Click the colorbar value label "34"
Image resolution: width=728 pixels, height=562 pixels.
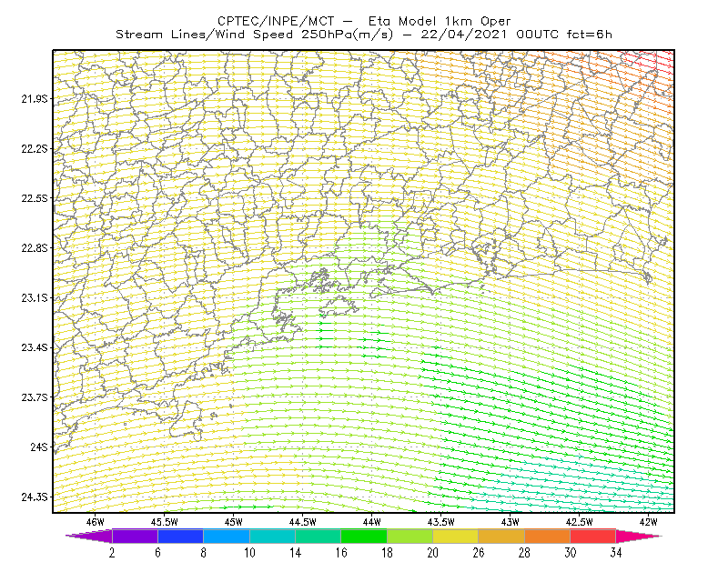tap(616, 553)
